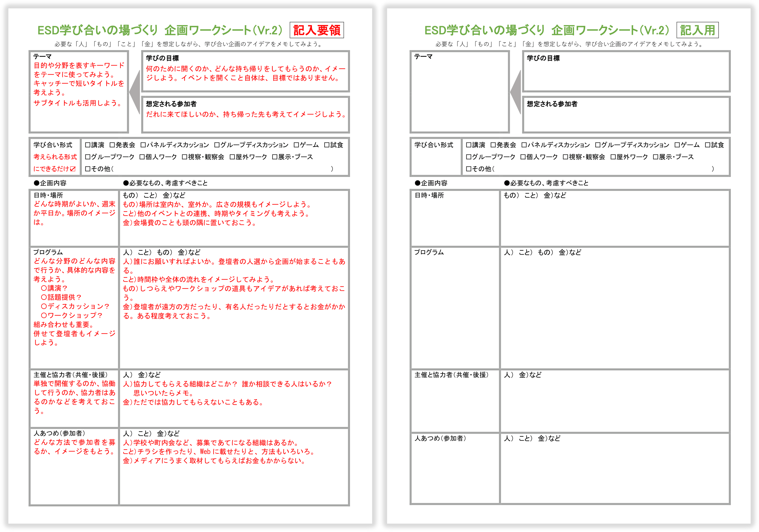The height and width of the screenshot is (532, 759).
Task: Click the green 記入用 label box
Action: click(x=698, y=30)
